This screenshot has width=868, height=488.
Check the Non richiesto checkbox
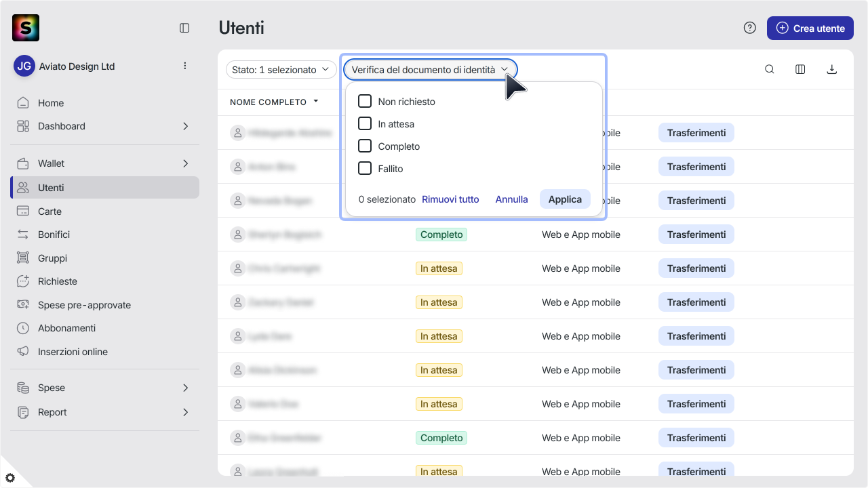tap(365, 101)
